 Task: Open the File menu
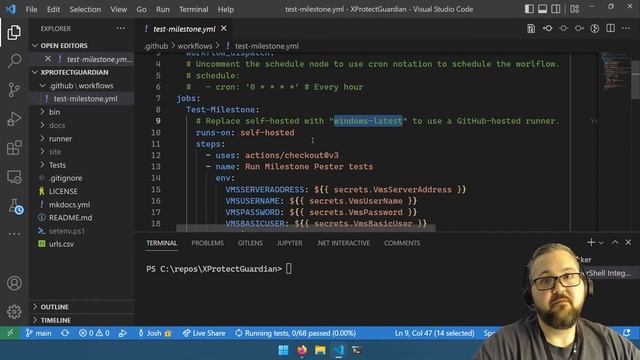click(31, 9)
